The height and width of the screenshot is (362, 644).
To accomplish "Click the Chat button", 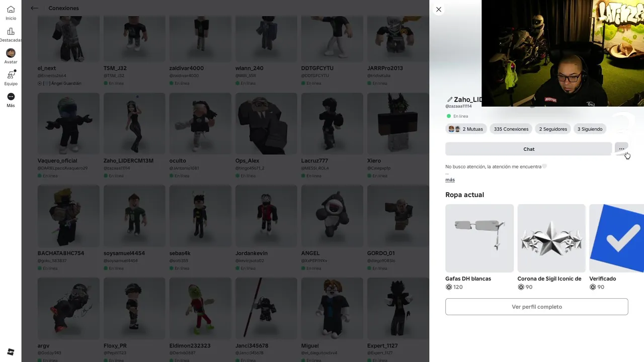I will (x=529, y=149).
